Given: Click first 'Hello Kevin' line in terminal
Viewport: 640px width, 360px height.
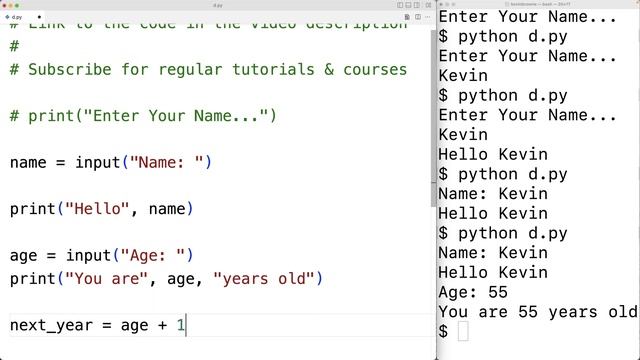Looking at the screenshot, I should (493, 154).
